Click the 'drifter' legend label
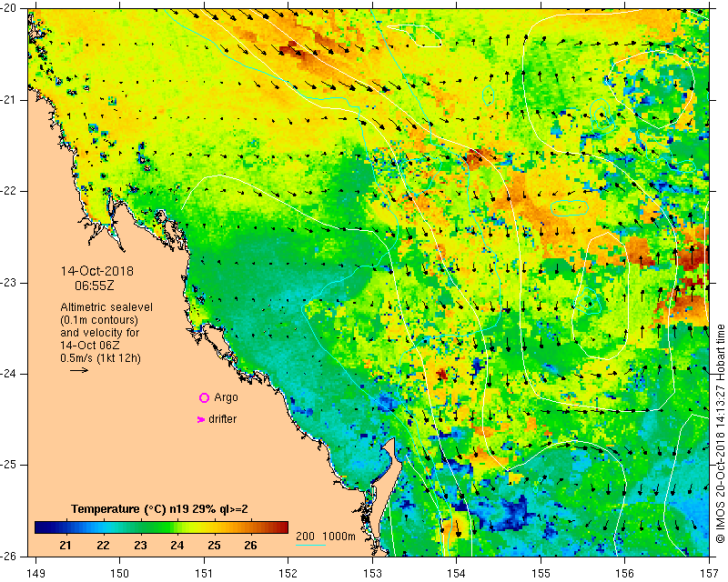The height and width of the screenshot is (582, 728). (222, 419)
